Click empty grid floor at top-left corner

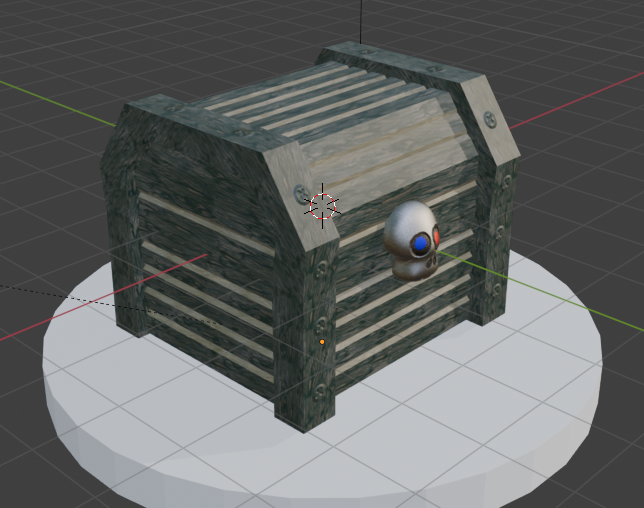tap(40, 40)
